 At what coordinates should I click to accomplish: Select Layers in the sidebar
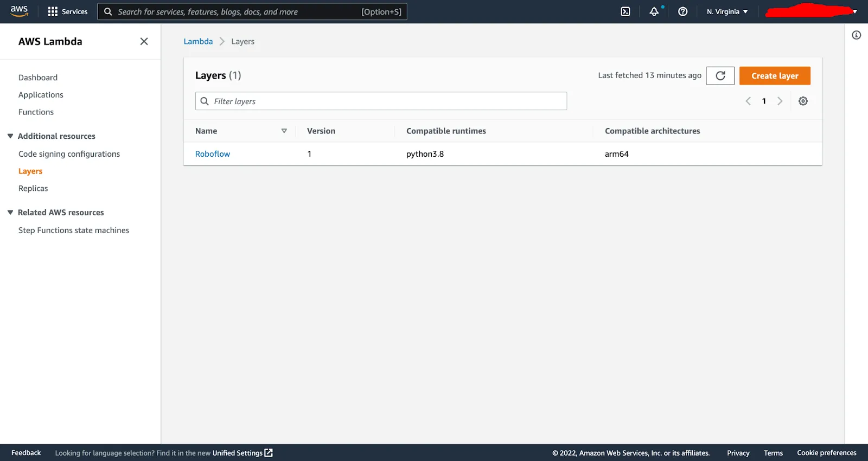pos(30,171)
